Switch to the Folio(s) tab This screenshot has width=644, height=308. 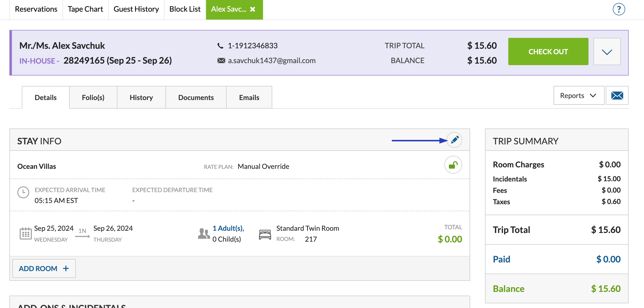click(x=93, y=97)
